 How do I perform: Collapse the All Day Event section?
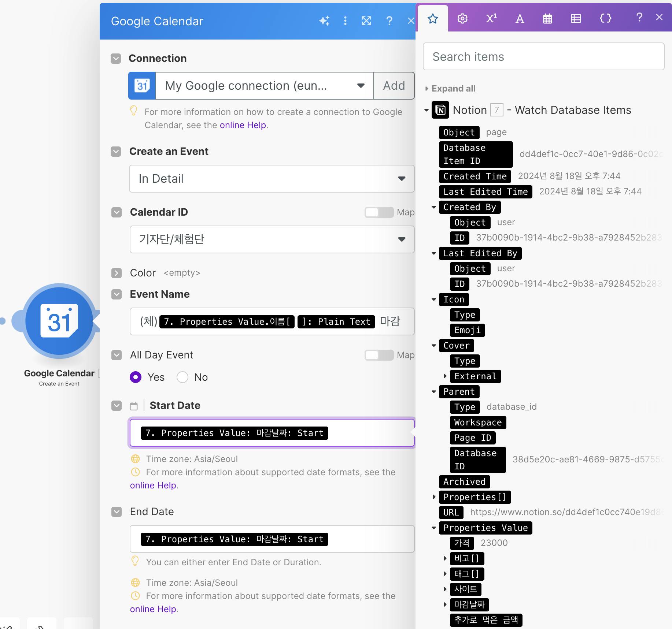(117, 355)
